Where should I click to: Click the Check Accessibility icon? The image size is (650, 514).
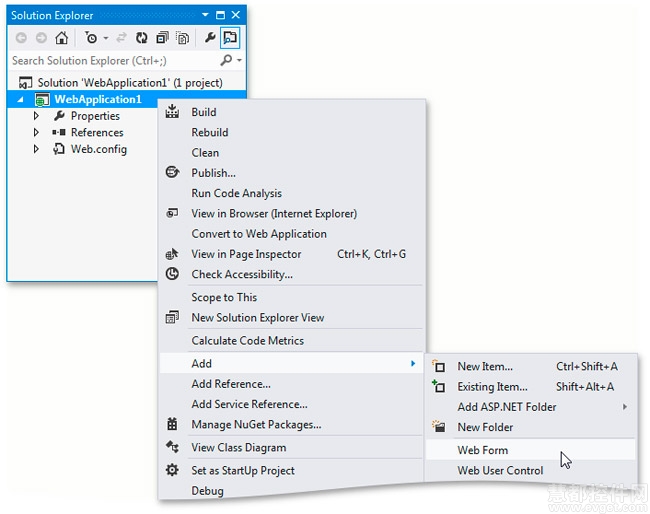[x=172, y=274]
